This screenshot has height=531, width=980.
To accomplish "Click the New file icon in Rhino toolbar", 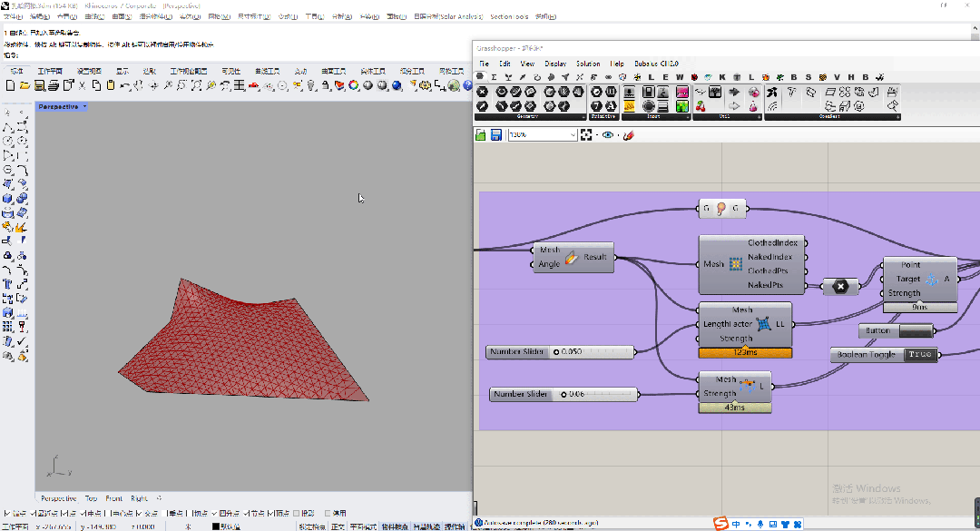I will [x=10, y=85].
